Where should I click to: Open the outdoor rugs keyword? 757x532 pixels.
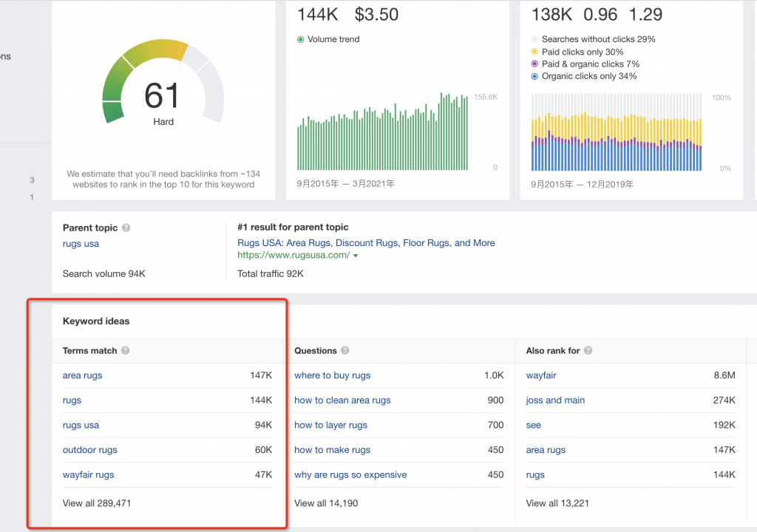[x=89, y=450]
